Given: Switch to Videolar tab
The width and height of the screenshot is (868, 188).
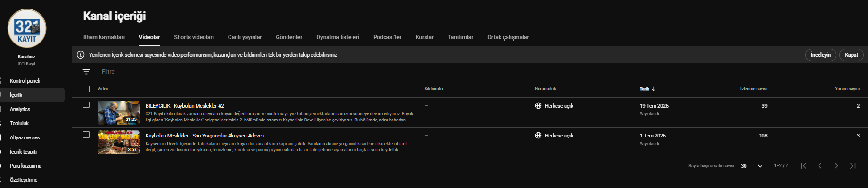Looking at the screenshot, I should [x=149, y=37].
